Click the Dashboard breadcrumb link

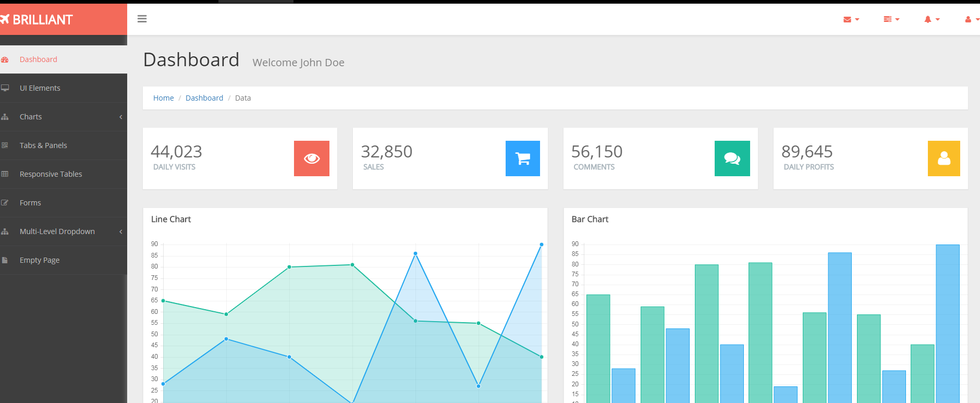[x=204, y=98]
